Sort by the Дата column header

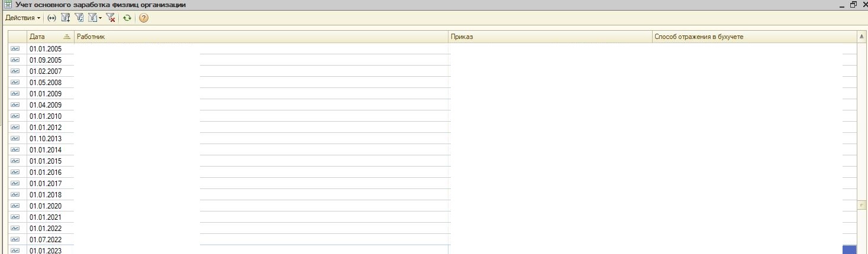(50, 37)
